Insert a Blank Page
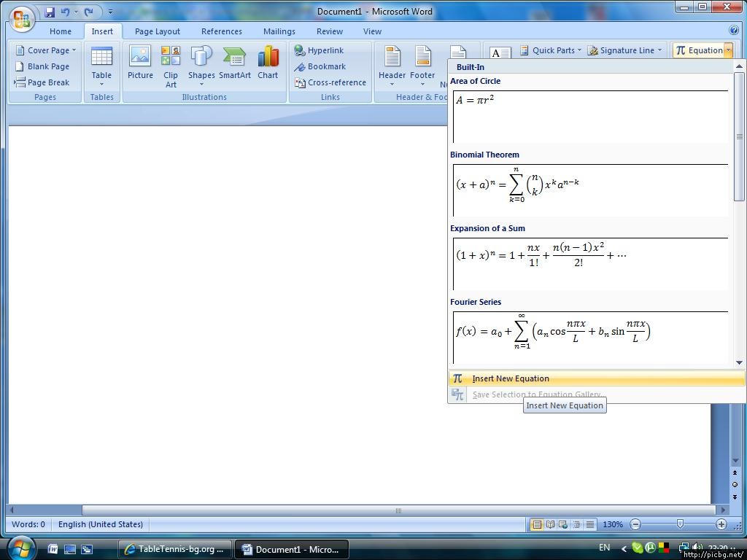The height and width of the screenshot is (560, 747). click(42, 66)
